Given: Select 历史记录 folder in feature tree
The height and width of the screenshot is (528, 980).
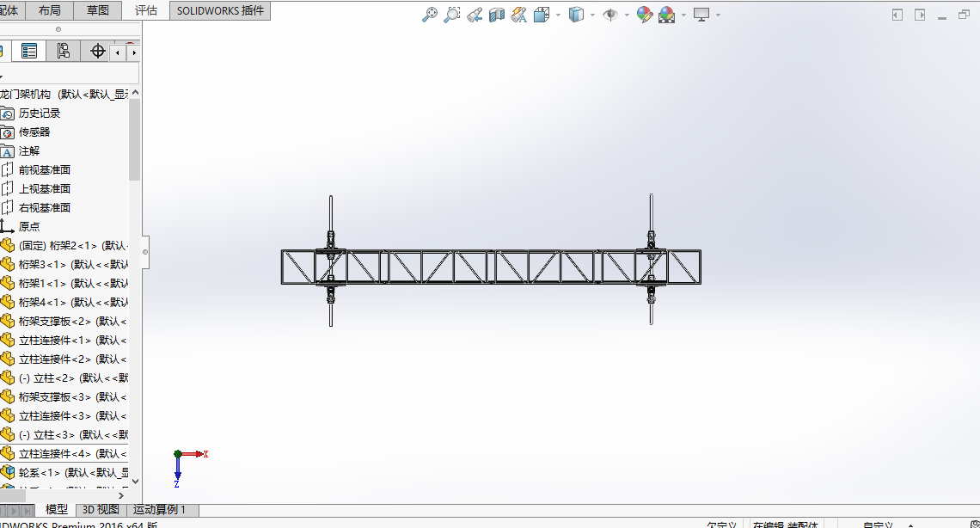Looking at the screenshot, I should [x=40, y=114].
